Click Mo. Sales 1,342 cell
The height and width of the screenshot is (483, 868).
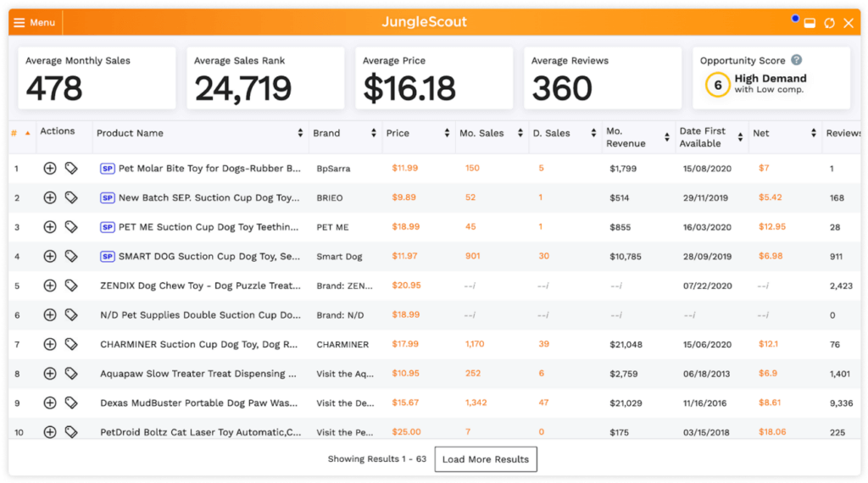476,402
